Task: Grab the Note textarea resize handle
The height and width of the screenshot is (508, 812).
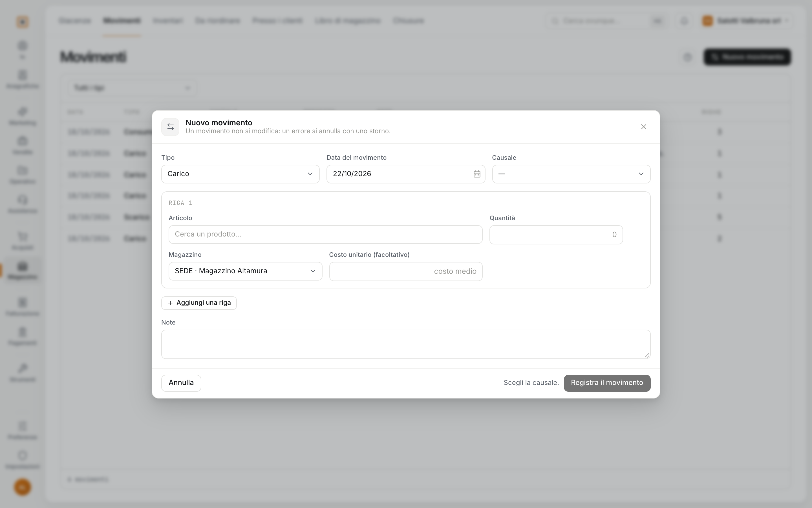Action: click(x=647, y=355)
